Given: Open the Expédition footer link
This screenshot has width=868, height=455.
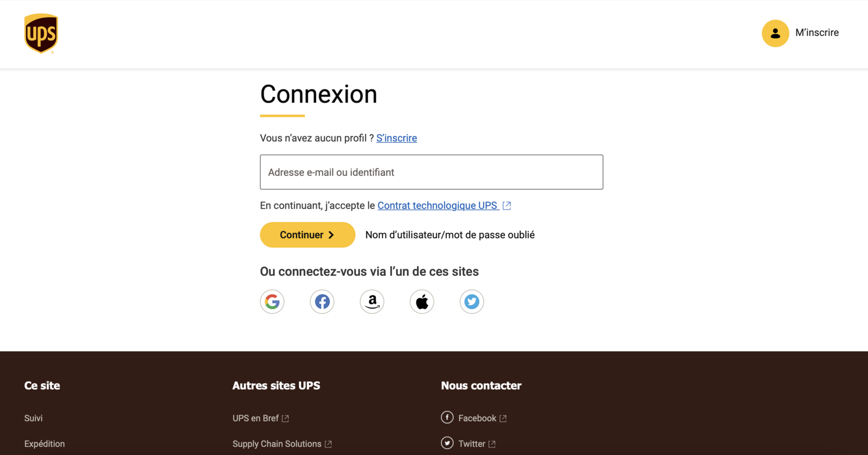Looking at the screenshot, I should pos(44,444).
